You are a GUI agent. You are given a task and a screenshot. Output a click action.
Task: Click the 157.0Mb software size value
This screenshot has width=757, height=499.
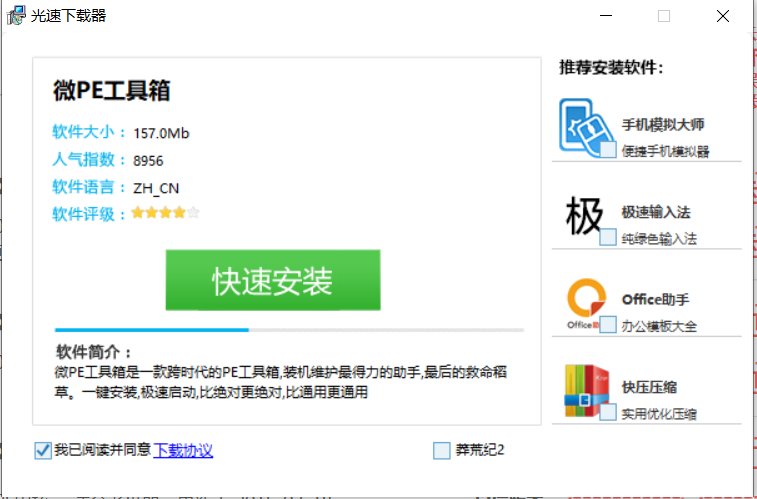tap(161, 133)
